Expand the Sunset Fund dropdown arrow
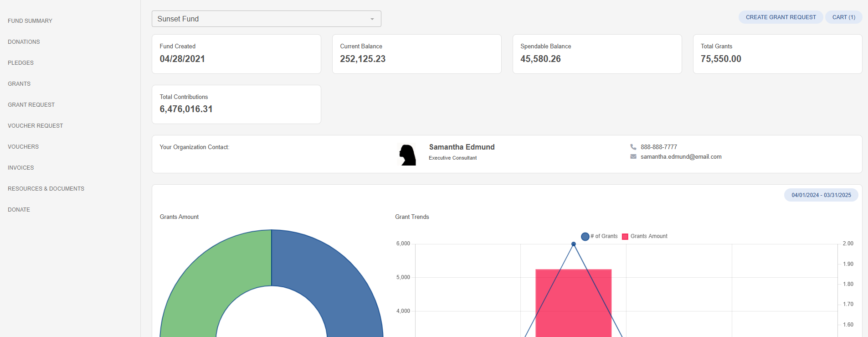 pyautogui.click(x=372, y=19)
